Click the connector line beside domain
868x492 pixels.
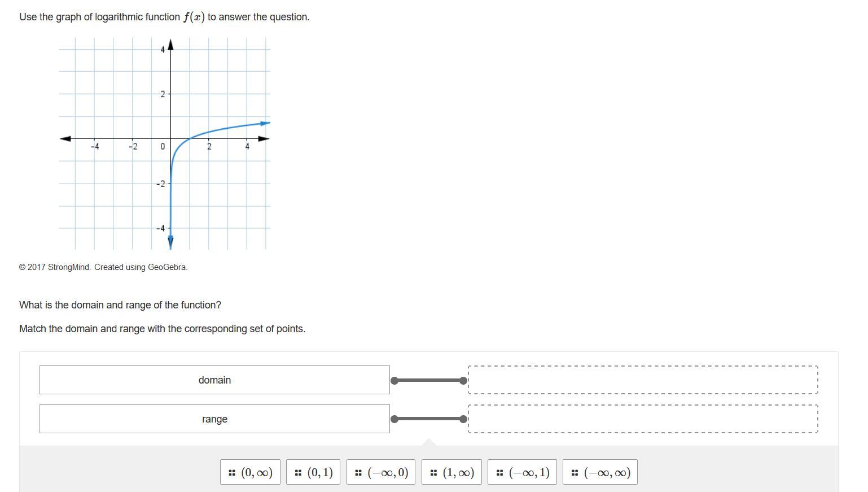[x=429, y=381]
